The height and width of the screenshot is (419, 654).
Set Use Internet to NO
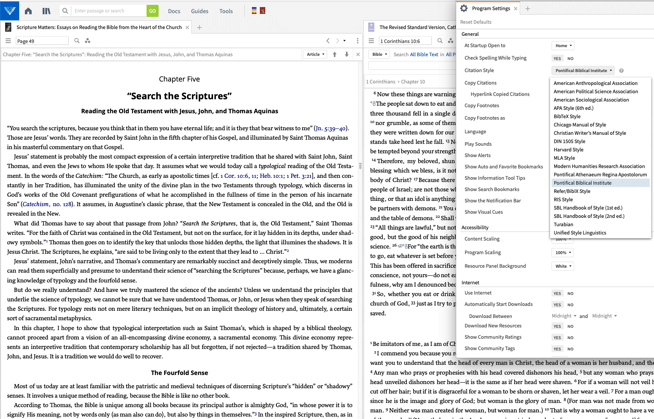click(x=570, y=294)
